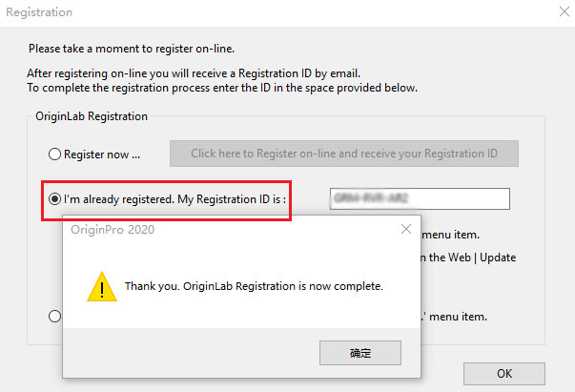Close the OriginPro 2020 message dialog
The image size is (575, 392).
[406, 229]
